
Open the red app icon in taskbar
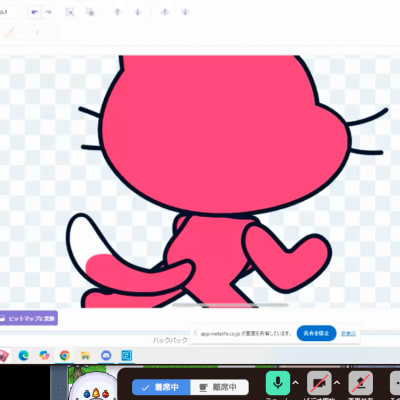pos(4,356)
